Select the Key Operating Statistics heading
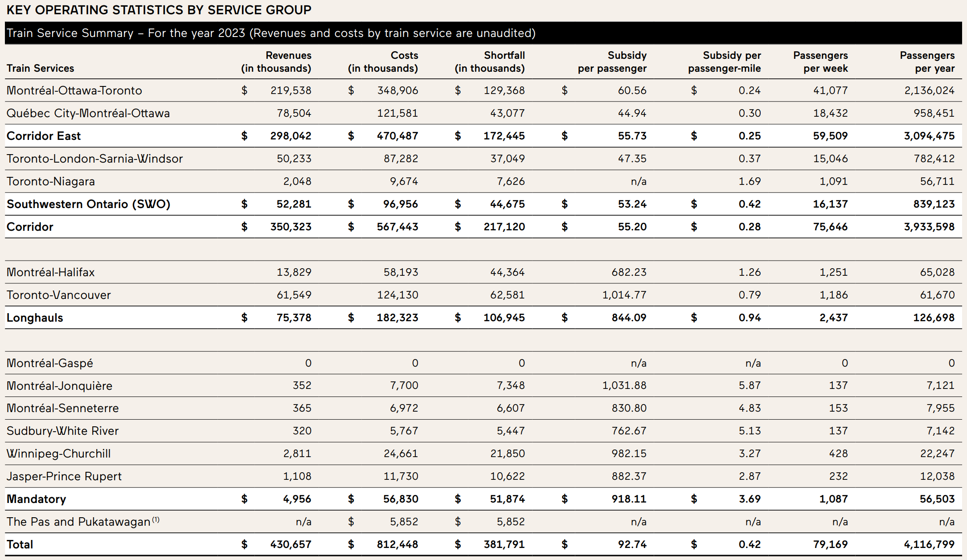This screenshot has width=967, height=560. tap(159, 10)
